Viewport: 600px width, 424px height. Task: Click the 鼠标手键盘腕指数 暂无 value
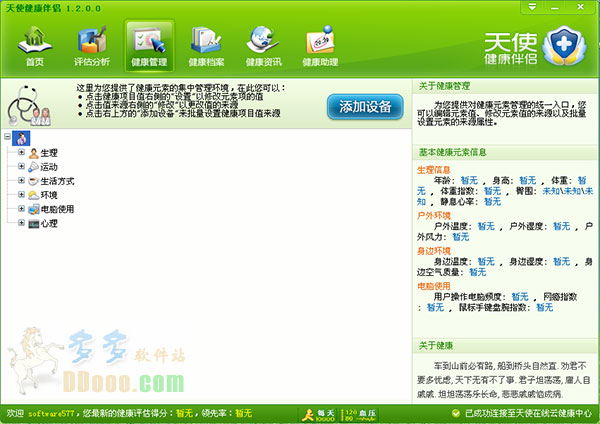click(x=545, y=307)
